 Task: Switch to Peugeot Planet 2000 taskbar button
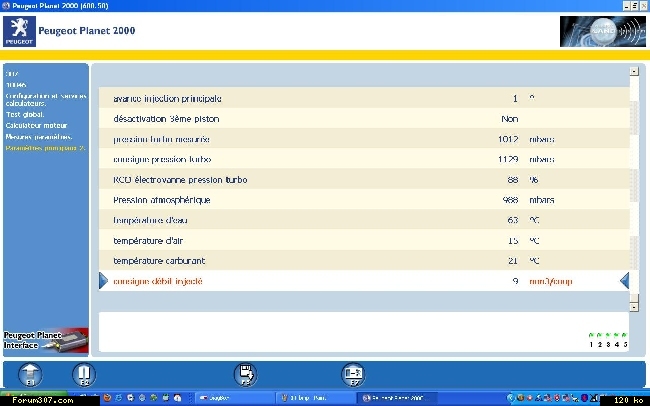click(397, 398)
